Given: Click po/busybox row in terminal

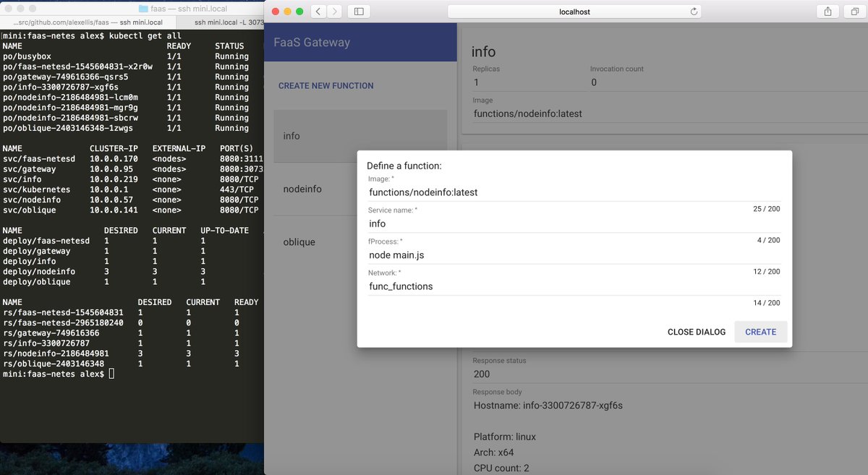Looking at the screenshot, I should 126,56.
